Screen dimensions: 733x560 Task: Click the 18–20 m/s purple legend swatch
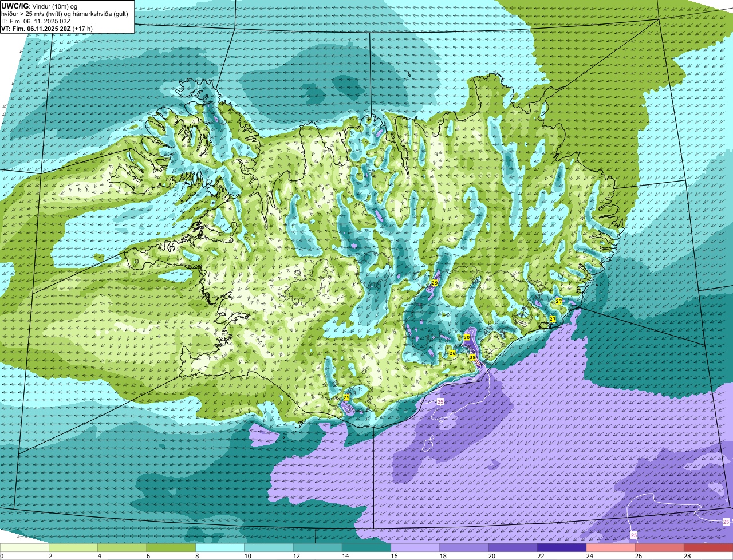(464, 547)
